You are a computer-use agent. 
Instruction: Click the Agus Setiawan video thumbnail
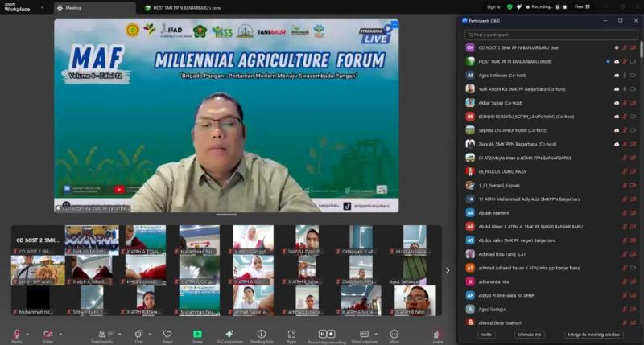(415, 270)
